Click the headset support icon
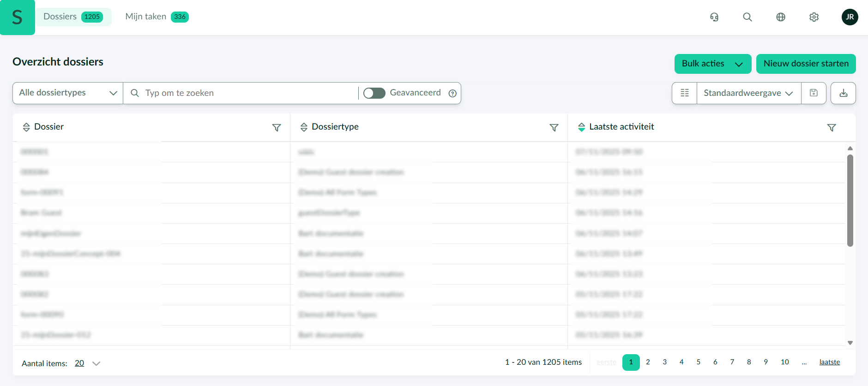Screen dimensions: 868x386 point(714,17)
